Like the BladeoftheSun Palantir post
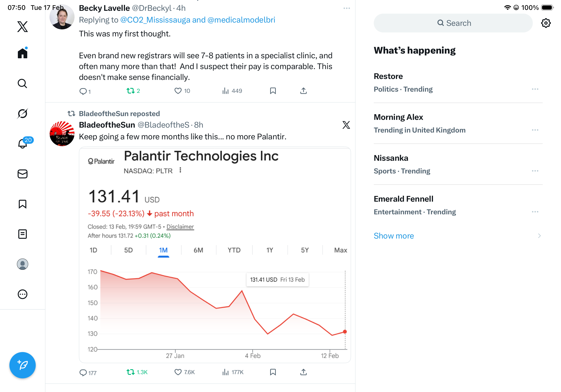 pyautogui.click(x=178, y=372)
